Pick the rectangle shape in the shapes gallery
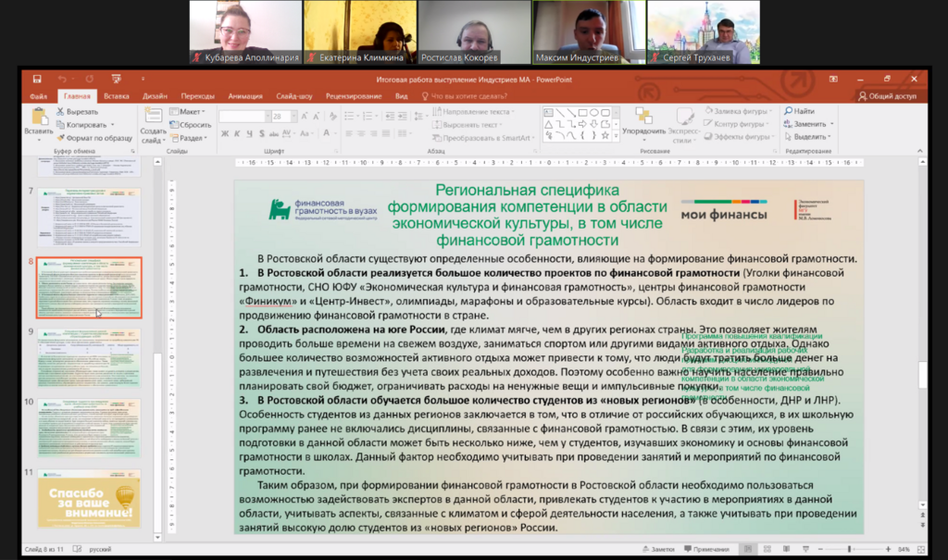The height and width of the screenshot is (560, 948). [x=583, y=113]
